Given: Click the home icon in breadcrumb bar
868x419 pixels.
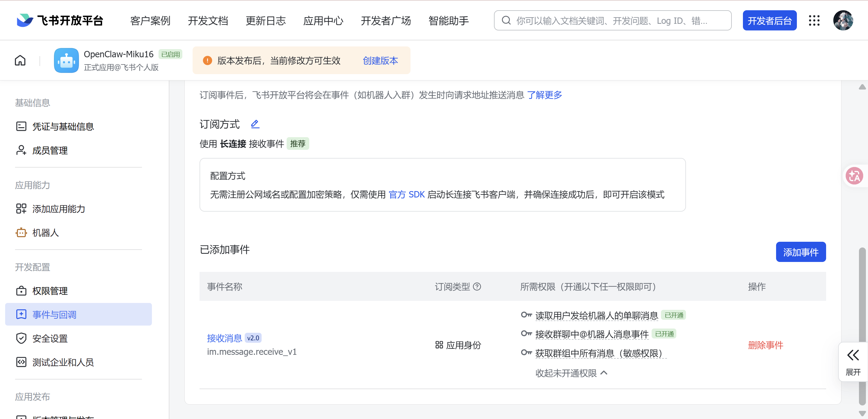Looking at the screenshot, I should tap(20, 60).
